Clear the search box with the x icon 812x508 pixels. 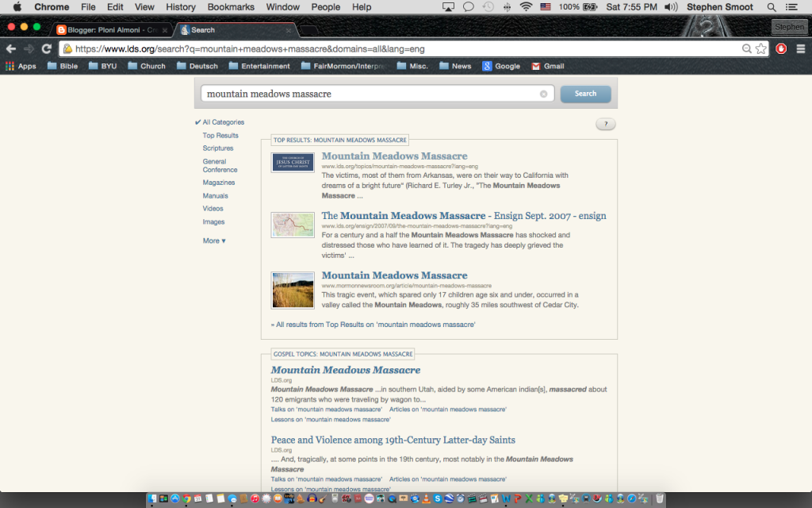coord(543,94)
